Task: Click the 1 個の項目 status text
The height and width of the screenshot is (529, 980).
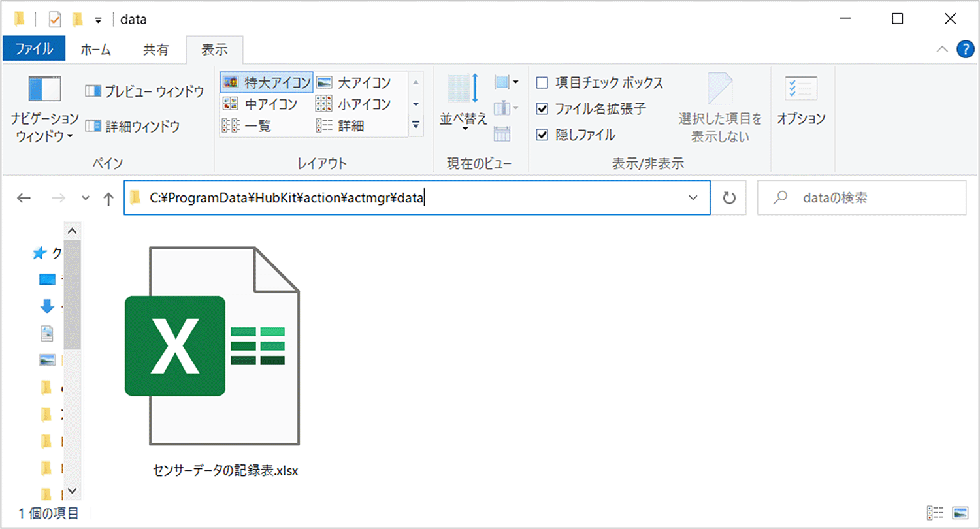Action: point(48,513)
